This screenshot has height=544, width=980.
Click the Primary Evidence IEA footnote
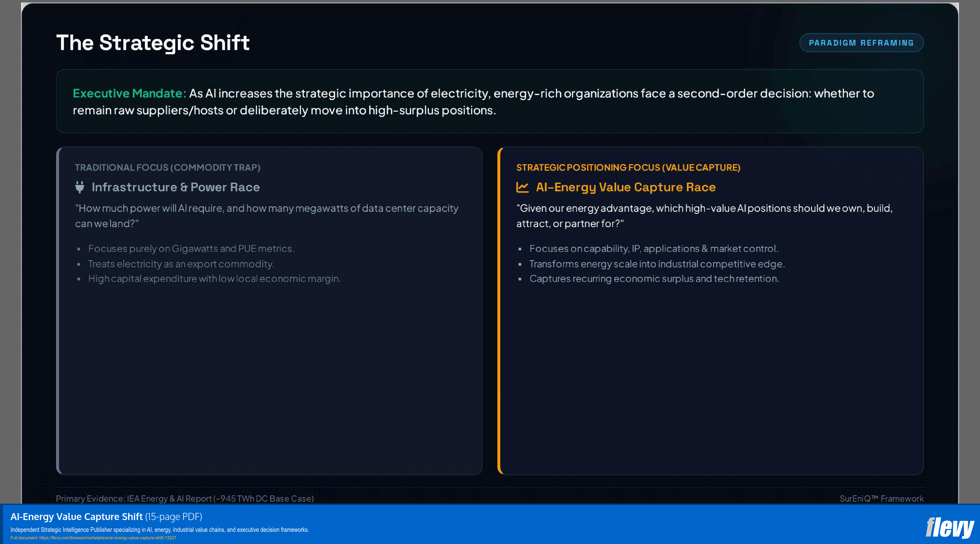click(185, 498)
